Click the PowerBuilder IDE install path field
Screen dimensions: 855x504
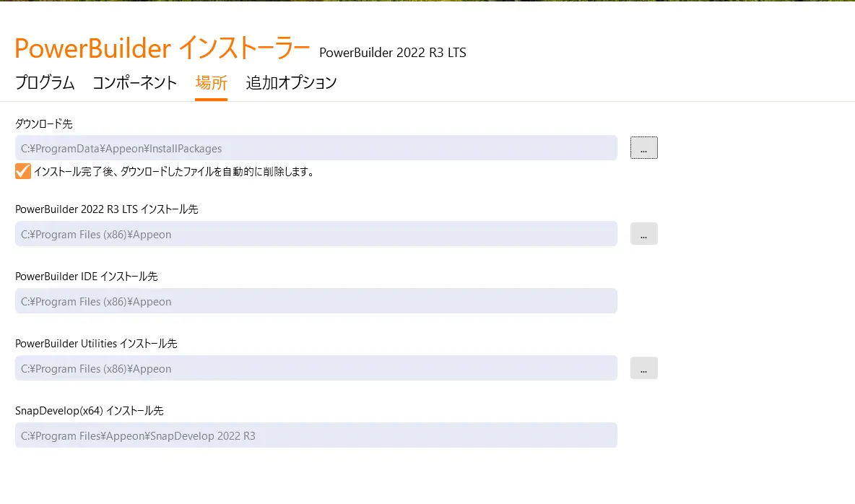pos(316,301)
